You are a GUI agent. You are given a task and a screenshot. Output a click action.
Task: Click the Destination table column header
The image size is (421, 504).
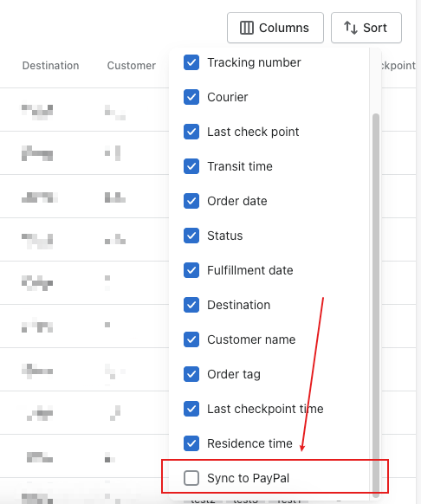(x=50, y=66)
